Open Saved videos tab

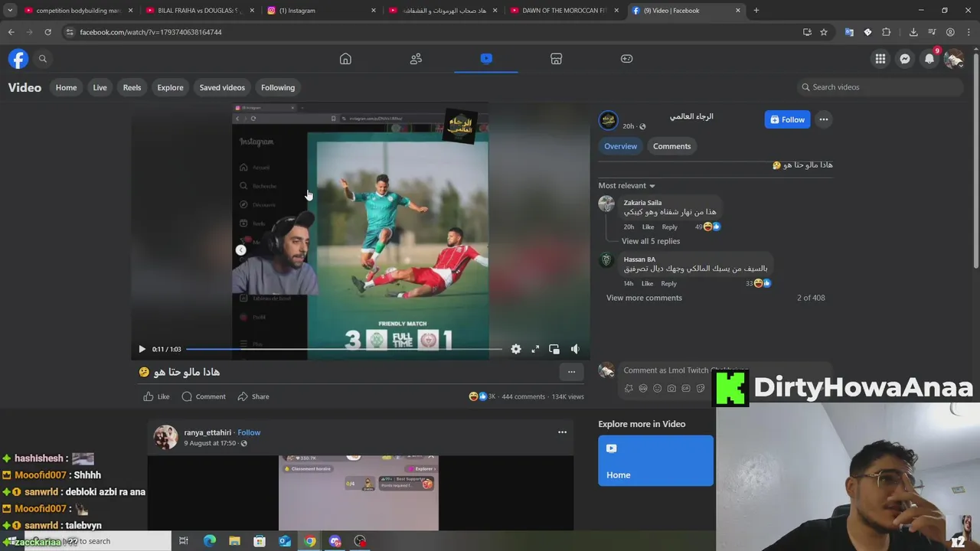coord(222,87)
